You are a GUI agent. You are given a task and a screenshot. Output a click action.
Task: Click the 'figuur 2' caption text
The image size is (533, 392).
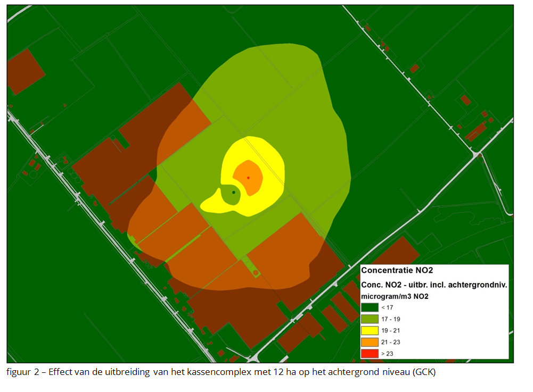[22, 372]
